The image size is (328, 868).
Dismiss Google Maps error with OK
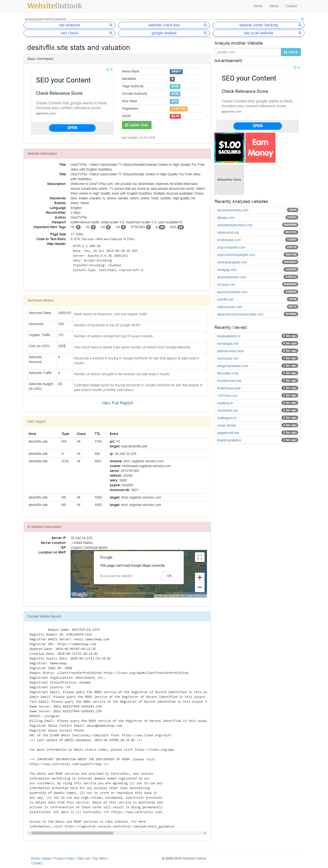click(169, 576)
